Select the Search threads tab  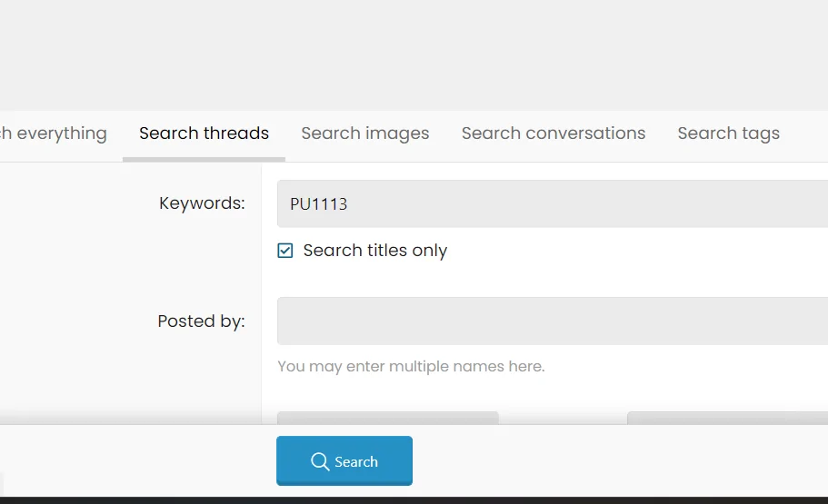tap(204, 133)
